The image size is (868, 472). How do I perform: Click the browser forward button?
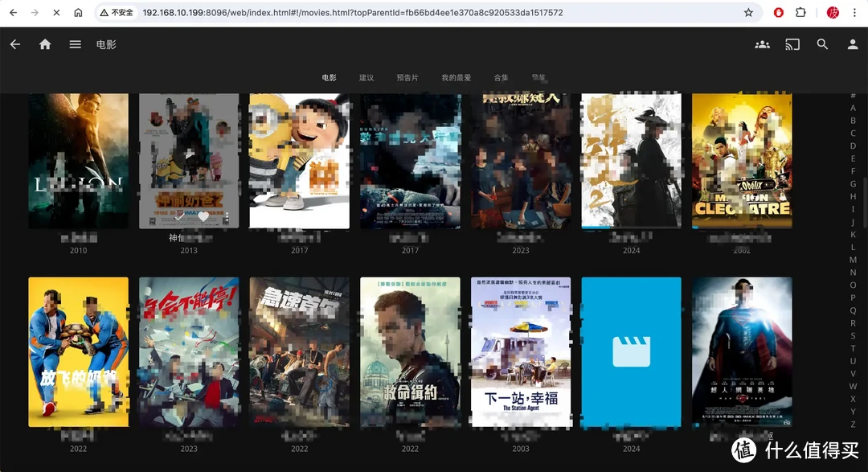coord(35,12)
